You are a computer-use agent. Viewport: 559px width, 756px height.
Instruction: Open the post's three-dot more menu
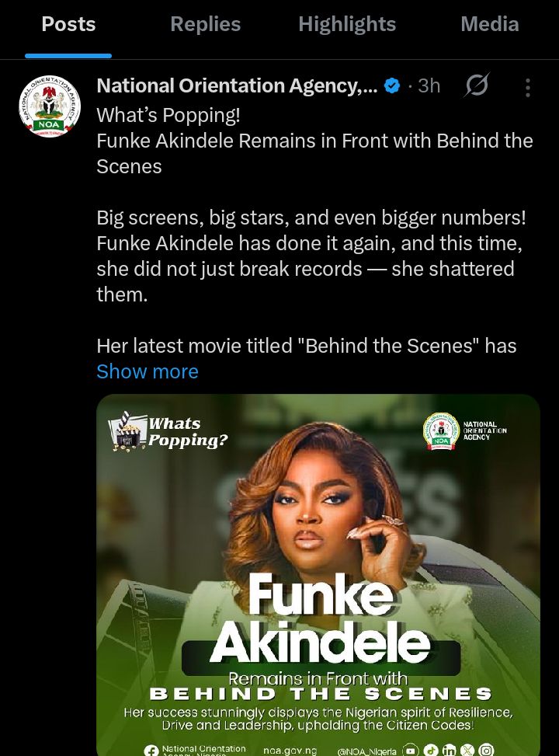point(527,87)
